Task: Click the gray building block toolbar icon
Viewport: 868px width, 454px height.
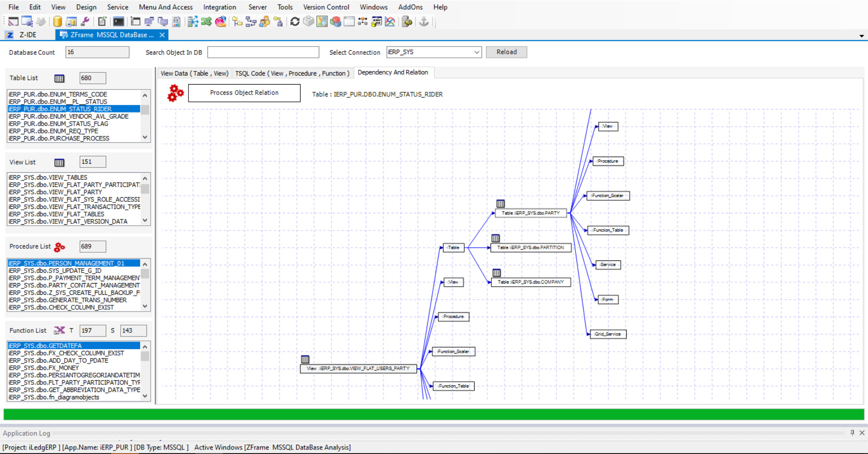Action: (x=308, y=21)
